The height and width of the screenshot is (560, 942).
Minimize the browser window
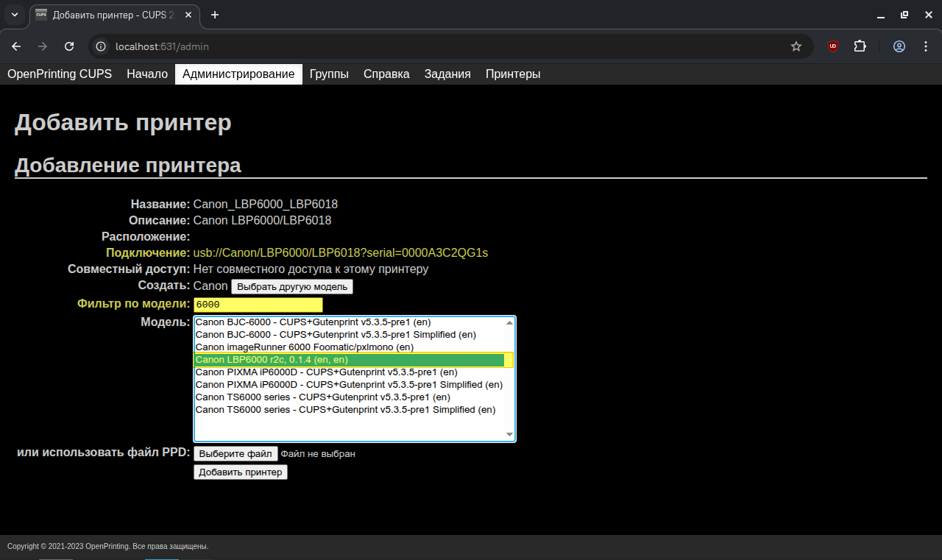click(880, 15)
